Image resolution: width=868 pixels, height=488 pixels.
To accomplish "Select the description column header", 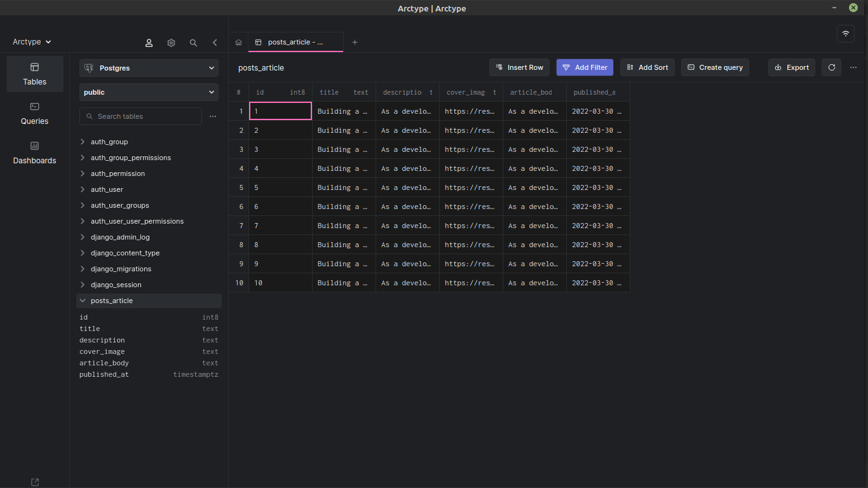I will 407,92.
